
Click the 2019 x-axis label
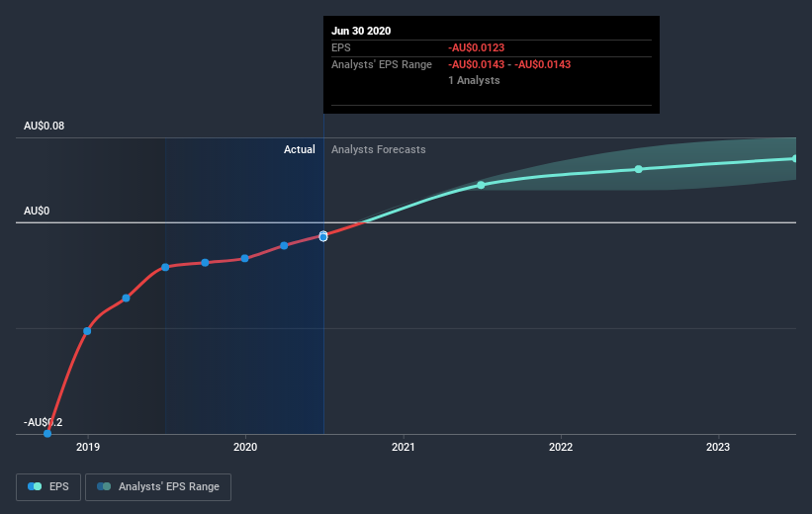click(88, 447)
